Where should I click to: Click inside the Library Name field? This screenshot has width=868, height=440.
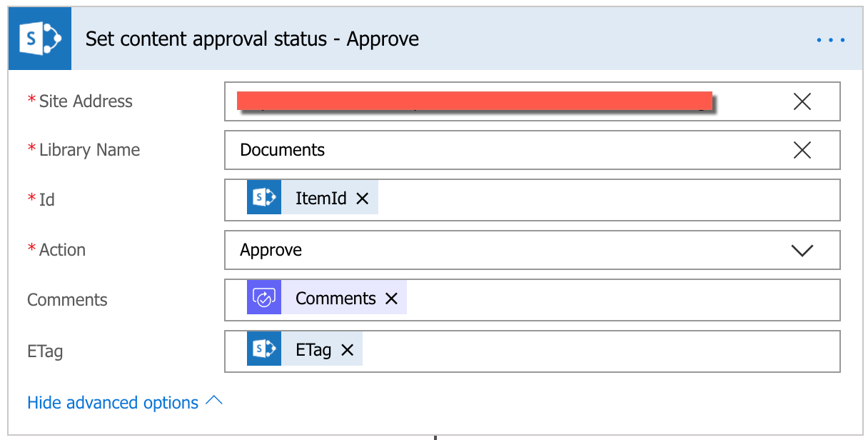coord(500,150)
